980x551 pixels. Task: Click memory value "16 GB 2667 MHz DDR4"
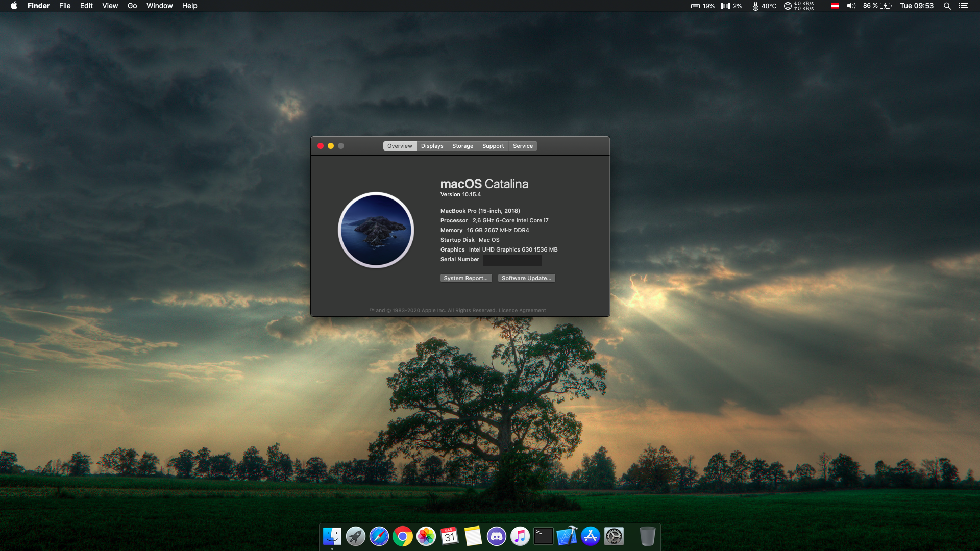tap(498, 230)
